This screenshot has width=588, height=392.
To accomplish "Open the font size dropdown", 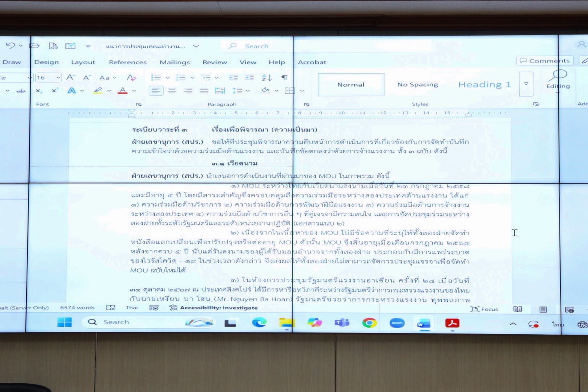I will pyautogui.click(x=58, y=78).
